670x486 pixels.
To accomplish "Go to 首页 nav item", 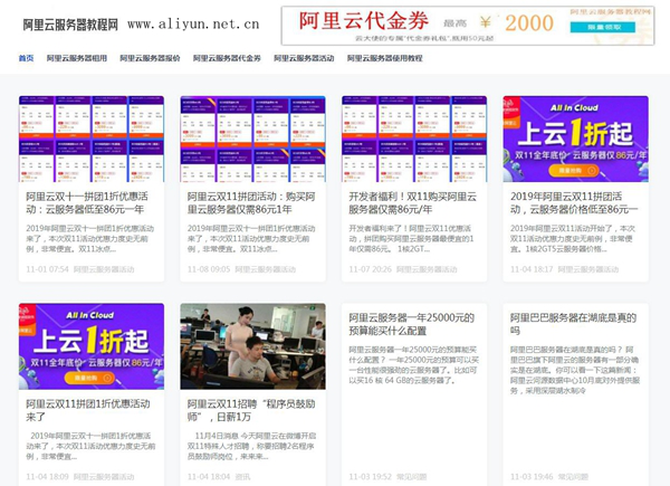I will coord(26,58).
